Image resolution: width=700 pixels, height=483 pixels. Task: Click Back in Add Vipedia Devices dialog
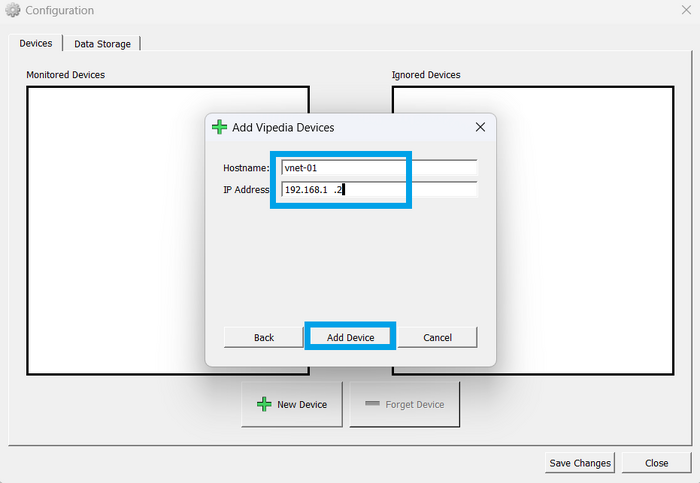(263, 337)
